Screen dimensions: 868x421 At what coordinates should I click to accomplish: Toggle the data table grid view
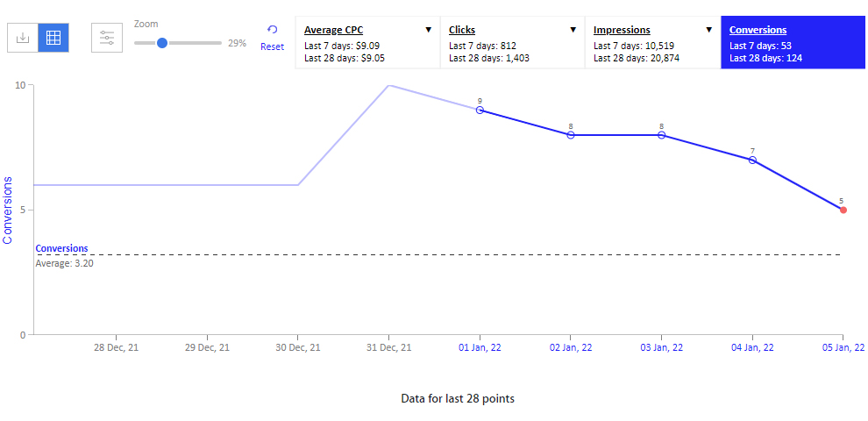tap(53, 38)
